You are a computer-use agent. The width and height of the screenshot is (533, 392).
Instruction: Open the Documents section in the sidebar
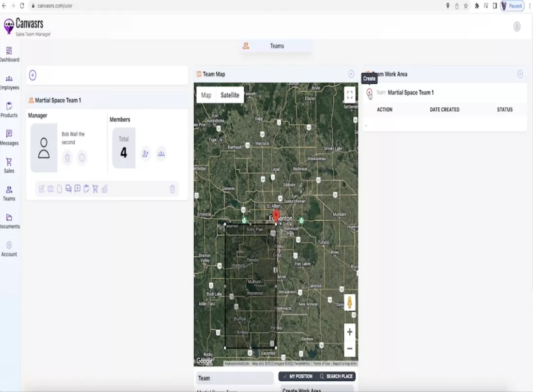(9, 221)
